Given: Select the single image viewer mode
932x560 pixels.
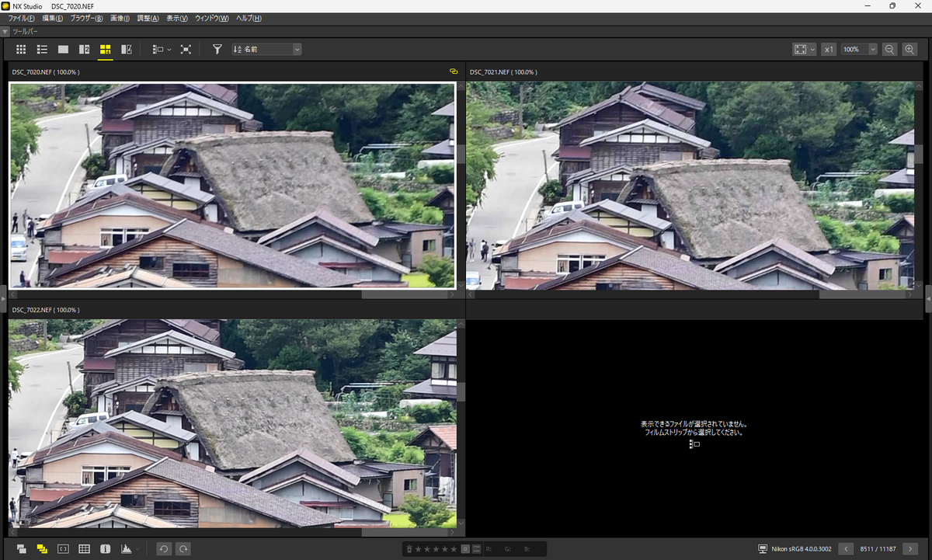Looking at the screenshot, I should click(63, 49).
